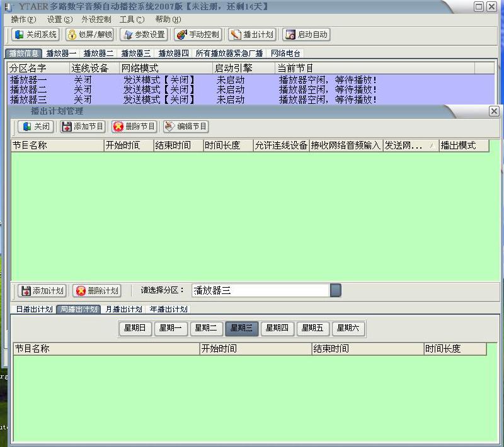Image resolution: width=504 pixels, height=447 pixels.
Task: Click the 播放器三 partition combo field
Action: tap(261, 290)
